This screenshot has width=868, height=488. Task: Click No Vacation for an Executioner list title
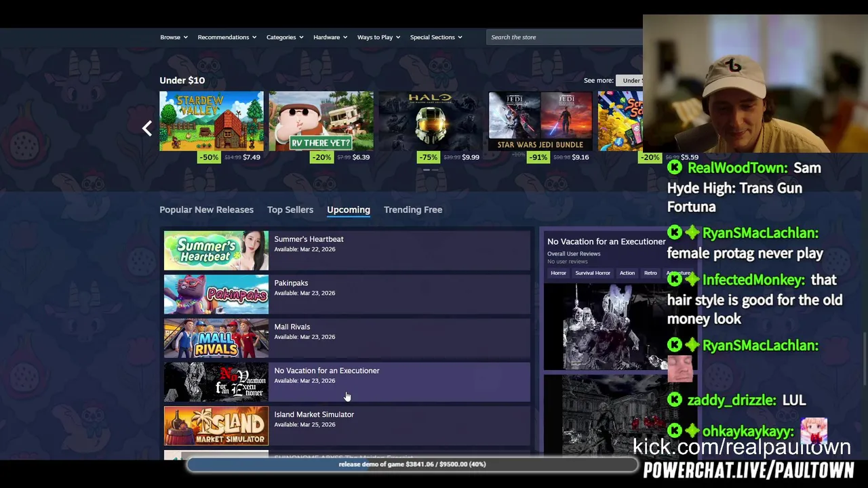click(x=327, y=371)
